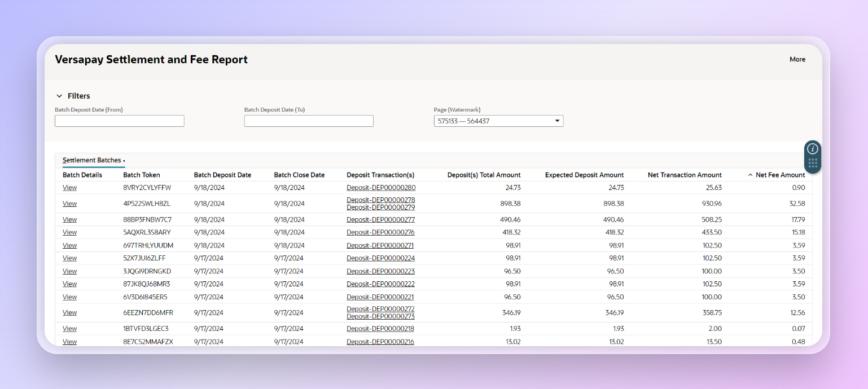Open the Deposit-DEP00000279 link
The width and height of the screenshot is (868, 389).
tap(381, 207)
